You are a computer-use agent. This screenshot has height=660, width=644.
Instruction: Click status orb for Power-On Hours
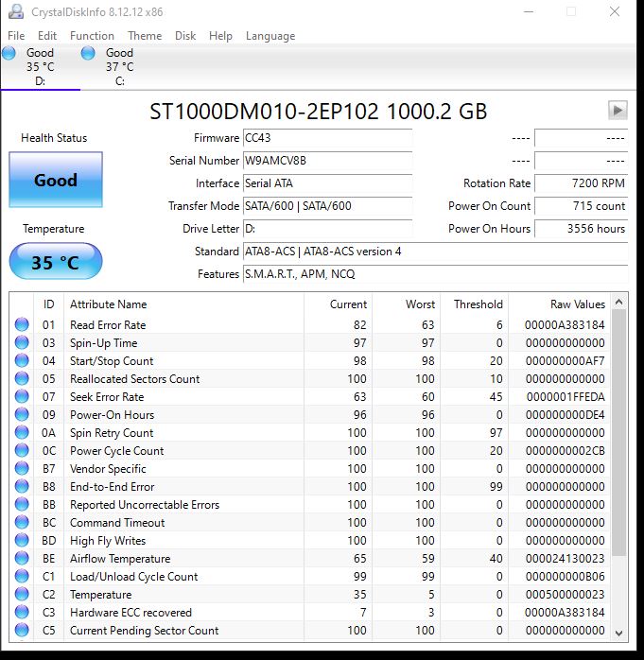point(22,414)
